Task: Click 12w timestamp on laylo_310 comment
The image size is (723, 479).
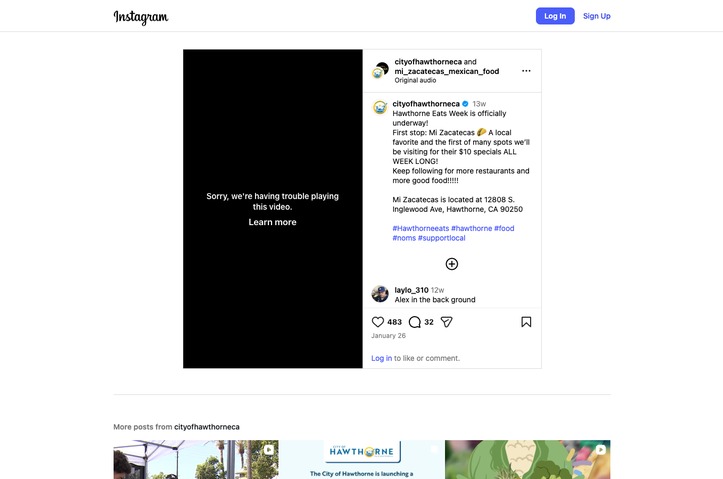Action: tap(437, 290)
